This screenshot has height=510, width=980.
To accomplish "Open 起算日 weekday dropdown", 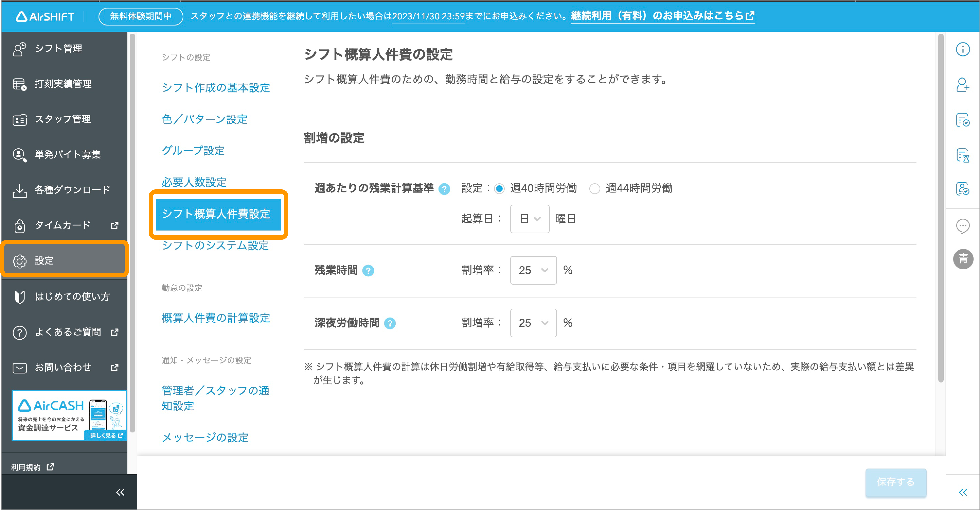I will click(529, 219).
